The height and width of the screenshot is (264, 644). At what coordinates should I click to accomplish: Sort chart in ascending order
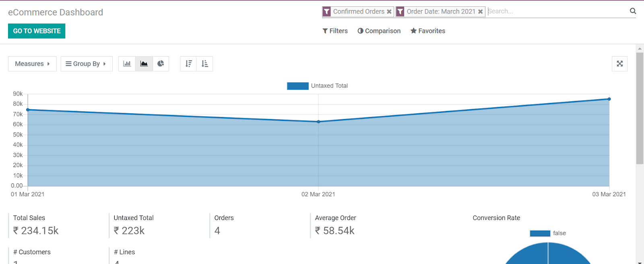(x=204, y=64)
